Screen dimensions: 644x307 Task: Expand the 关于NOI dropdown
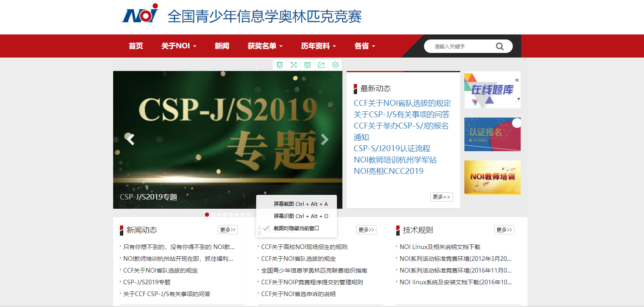[x=178, y=46]
